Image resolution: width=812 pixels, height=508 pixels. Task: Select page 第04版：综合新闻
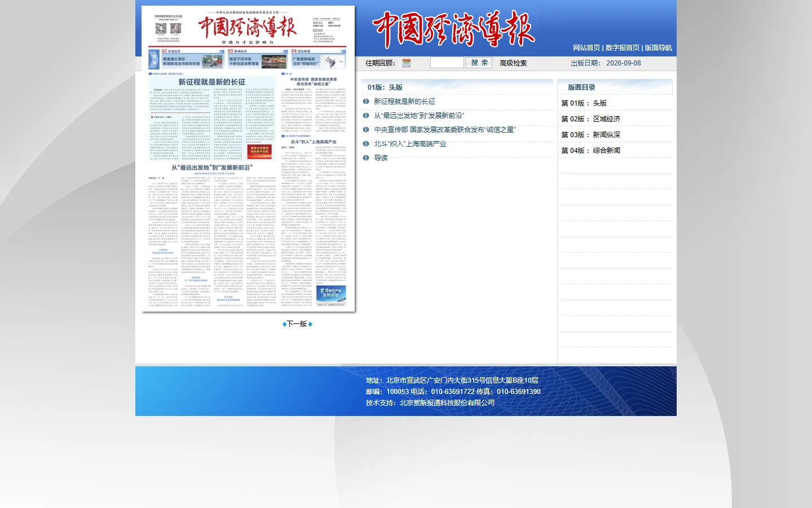[591, 151]
